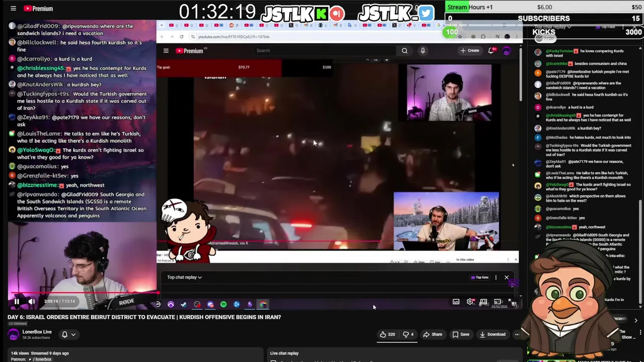Click the right chat overlay scrollbar

(640, 253)
